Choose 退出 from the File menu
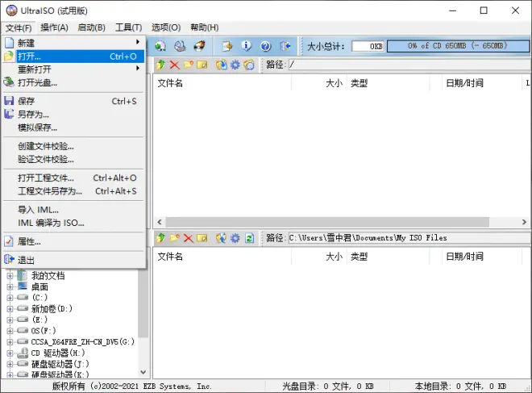Screen dimensions: 532x393 (x=73, y=260)
